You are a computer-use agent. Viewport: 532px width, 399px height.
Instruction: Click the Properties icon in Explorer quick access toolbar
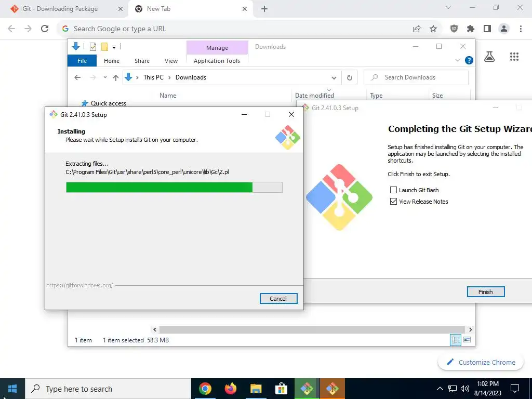93,47
